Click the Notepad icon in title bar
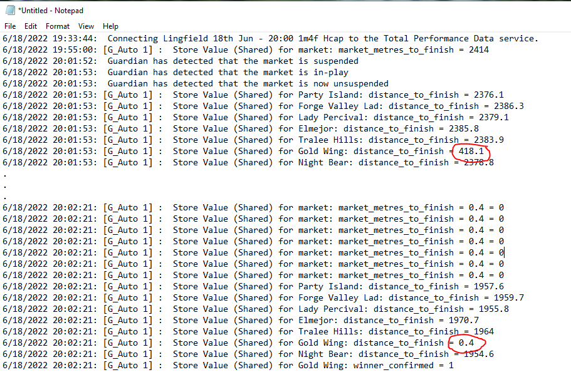Image resolution: width=571 pixels, height=392 pixels. tap(9, 11)
